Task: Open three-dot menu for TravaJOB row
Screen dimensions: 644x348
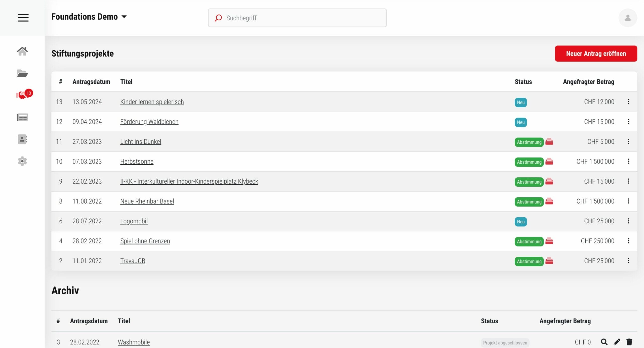Action: 628,261
